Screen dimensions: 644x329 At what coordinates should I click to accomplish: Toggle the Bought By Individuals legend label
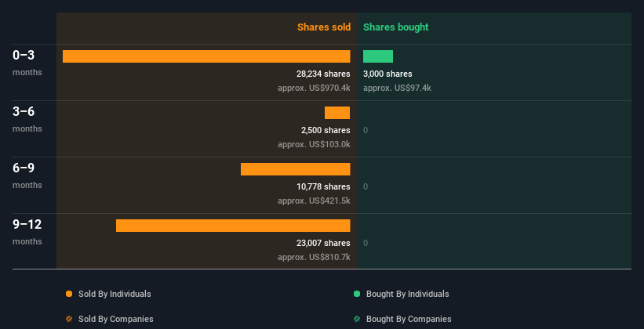click(x=407, y=294)
